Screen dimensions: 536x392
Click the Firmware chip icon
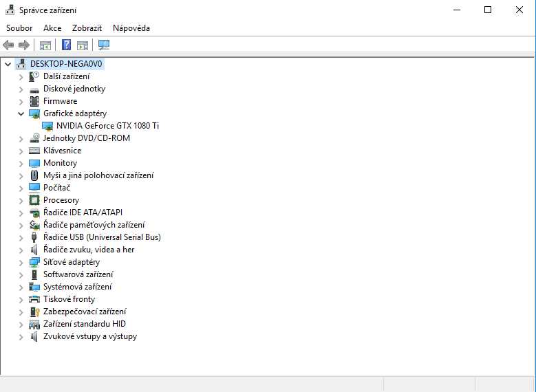click(x=34, y=101)
